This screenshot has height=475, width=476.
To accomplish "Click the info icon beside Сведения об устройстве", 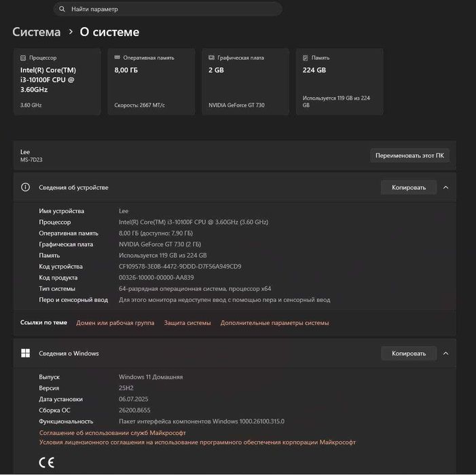I will [x=26, y=187].
